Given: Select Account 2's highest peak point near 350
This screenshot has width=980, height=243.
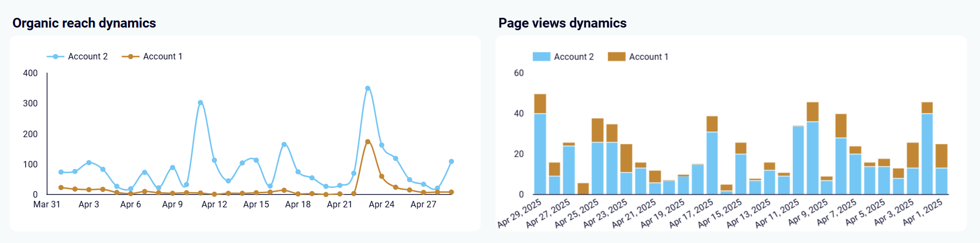Looking at the screenshot, I should [368, 89].
